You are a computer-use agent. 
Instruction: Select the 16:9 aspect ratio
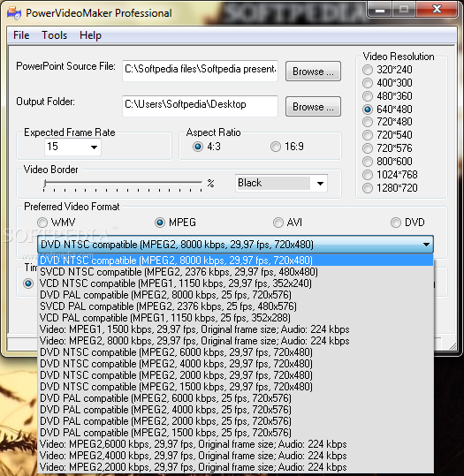[x=287, y=147]
